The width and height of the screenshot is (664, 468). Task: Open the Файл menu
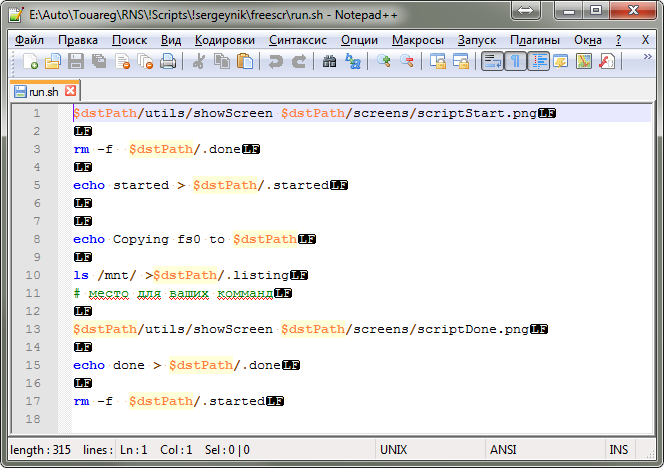point(30,40)
